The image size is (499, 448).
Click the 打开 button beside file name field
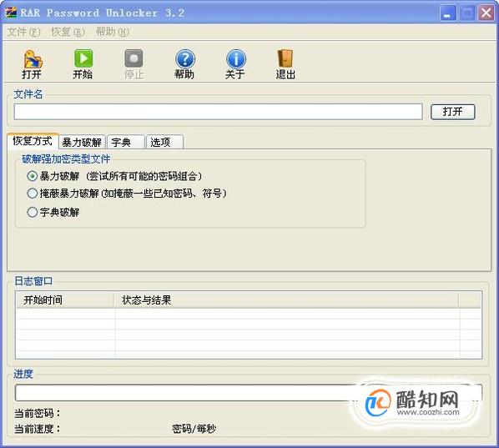coord(452,112)
